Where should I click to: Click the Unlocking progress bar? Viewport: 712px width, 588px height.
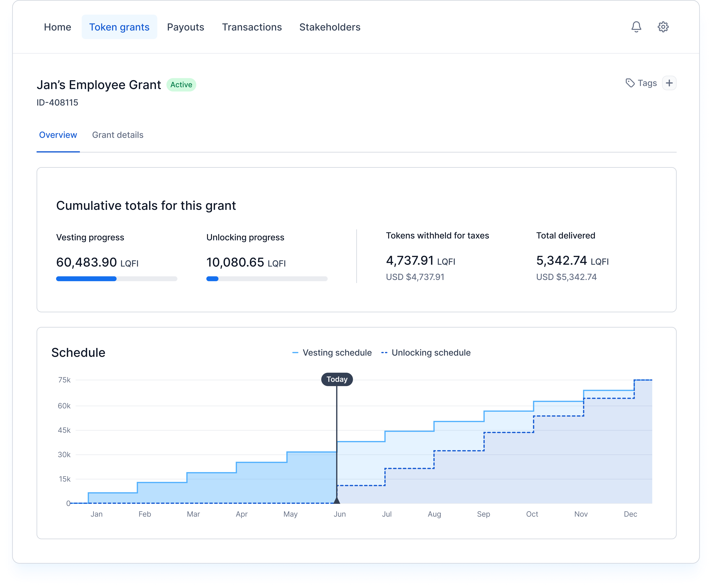click(x=267, y=279)
